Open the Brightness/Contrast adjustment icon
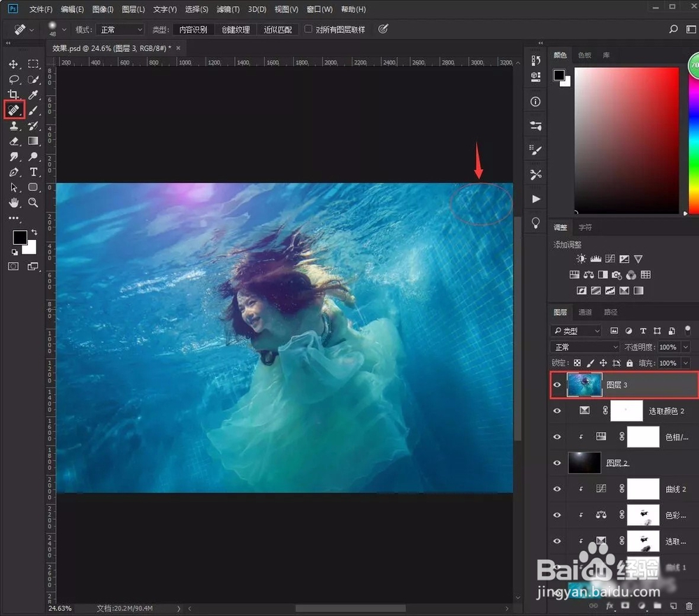 [582, 259]
